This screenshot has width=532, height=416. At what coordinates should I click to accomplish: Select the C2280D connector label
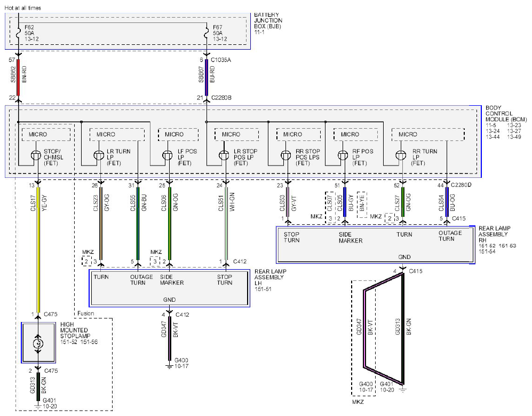point(461,185)
